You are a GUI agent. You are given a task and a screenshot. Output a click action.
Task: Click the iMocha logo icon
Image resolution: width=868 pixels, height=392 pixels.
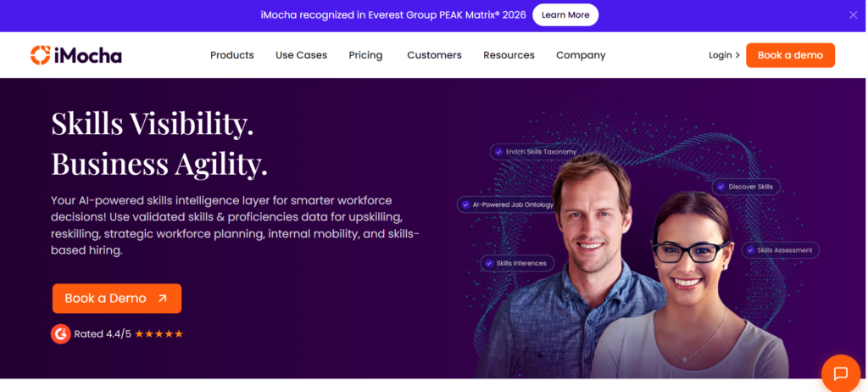(x=41, y=55)
